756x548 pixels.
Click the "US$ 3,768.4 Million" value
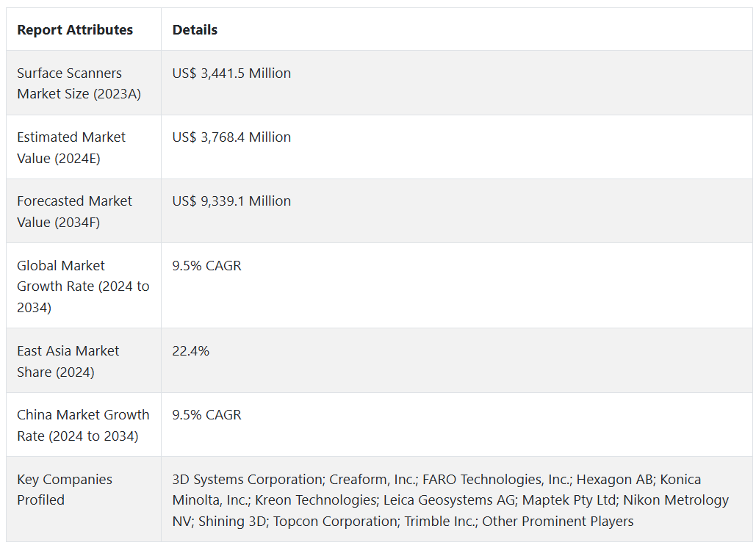tap(231, 137)
